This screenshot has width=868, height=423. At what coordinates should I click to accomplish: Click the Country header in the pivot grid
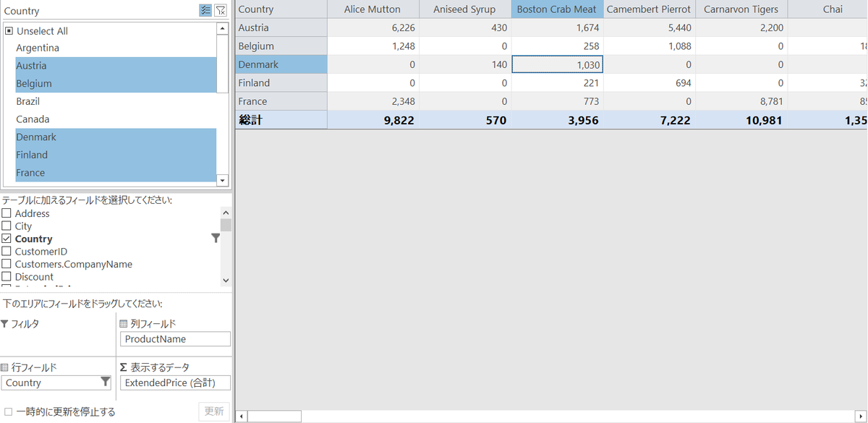[x=281, y=9]
